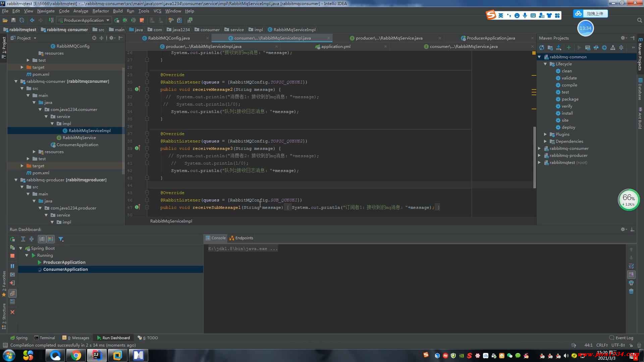Open the Project view selector dropdown
644x362 pixels.
(x=23, y=38)
